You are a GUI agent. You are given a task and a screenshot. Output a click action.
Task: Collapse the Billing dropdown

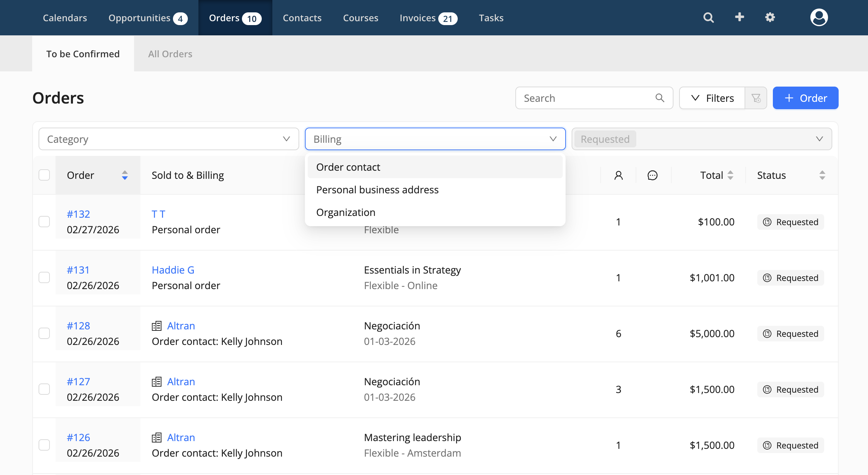(x=435, y=139)
